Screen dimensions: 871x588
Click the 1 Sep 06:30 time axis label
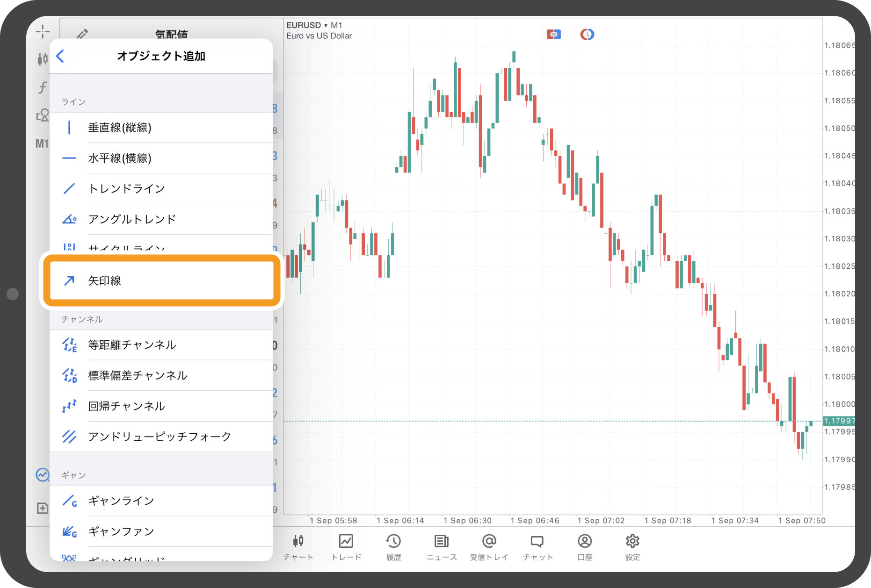[x=467, y=521]
